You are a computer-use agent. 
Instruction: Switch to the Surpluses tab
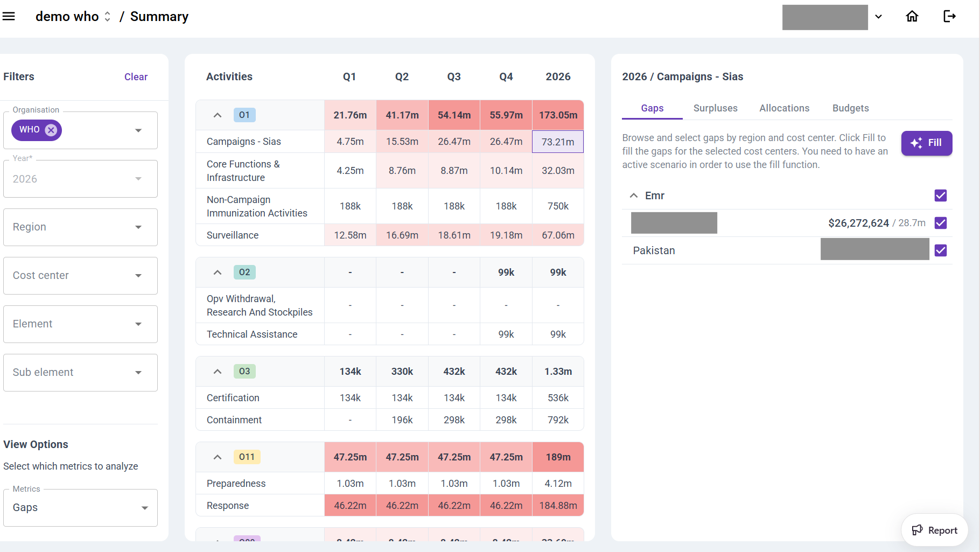(715, 108)
